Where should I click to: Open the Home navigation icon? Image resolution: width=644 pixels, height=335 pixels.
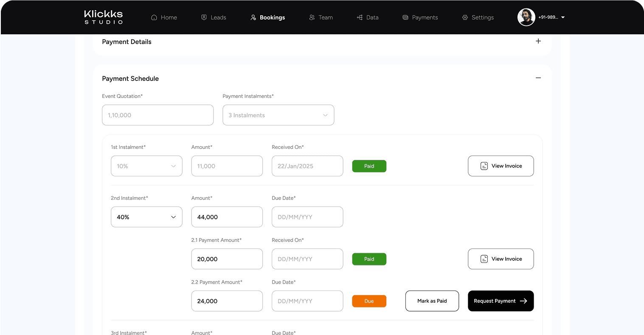[154, 17]
